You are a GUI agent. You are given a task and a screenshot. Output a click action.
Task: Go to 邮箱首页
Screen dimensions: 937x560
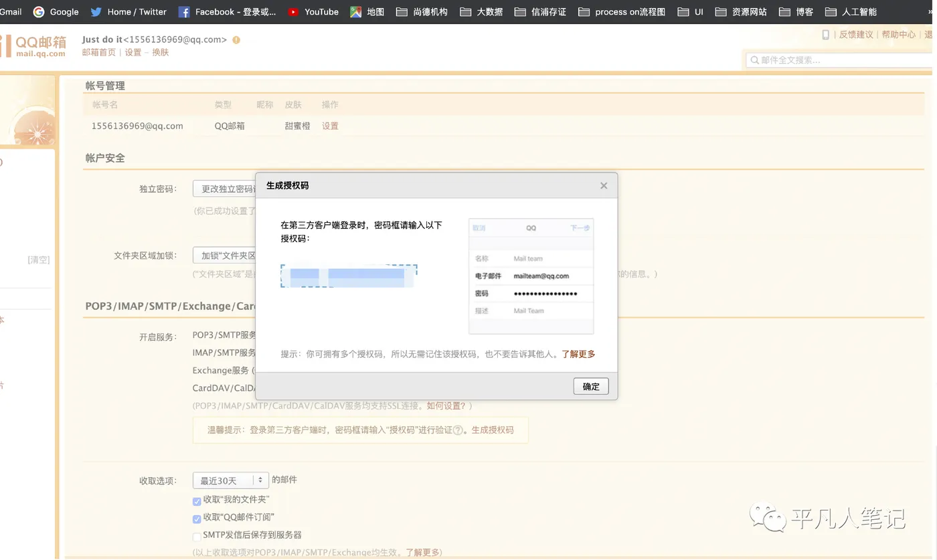tap(99, 52)
